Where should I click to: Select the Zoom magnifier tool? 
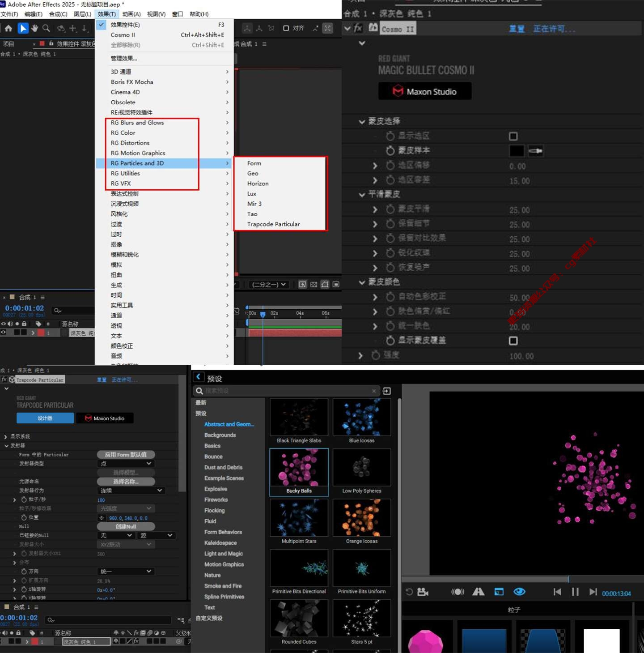coord(46,29)
